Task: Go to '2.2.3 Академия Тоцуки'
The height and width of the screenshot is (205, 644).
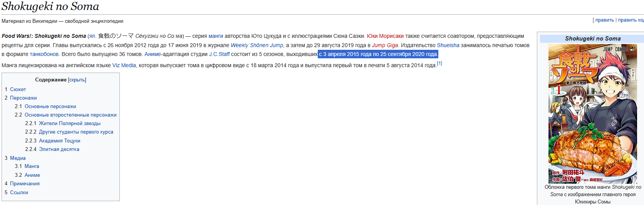Action: [53, 141]
